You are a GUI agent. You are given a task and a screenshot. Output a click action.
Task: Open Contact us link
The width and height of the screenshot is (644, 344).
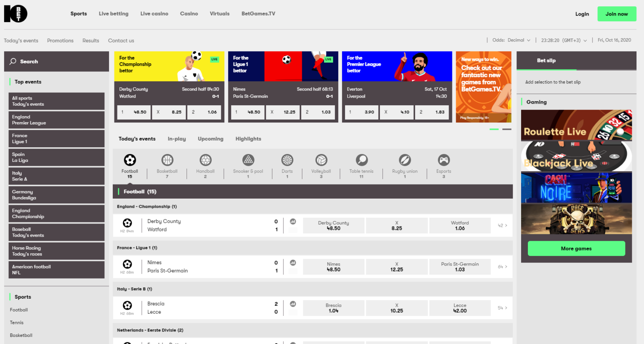click(121, 41)
